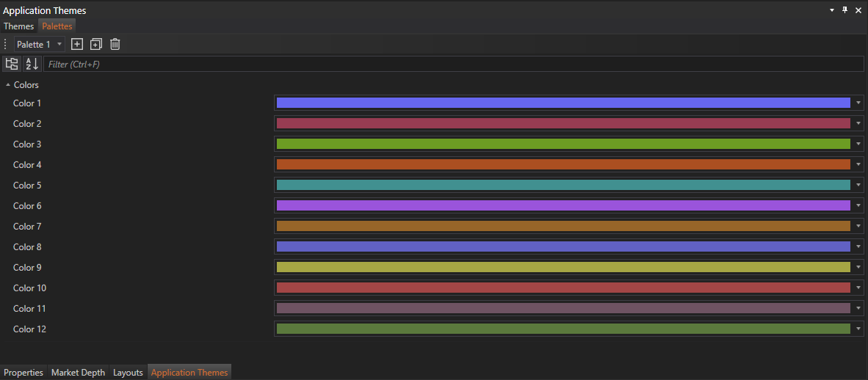This screenshot has height=380, width=868.
Task: Click the delete palette trash icon
Action: pos(115,45)
